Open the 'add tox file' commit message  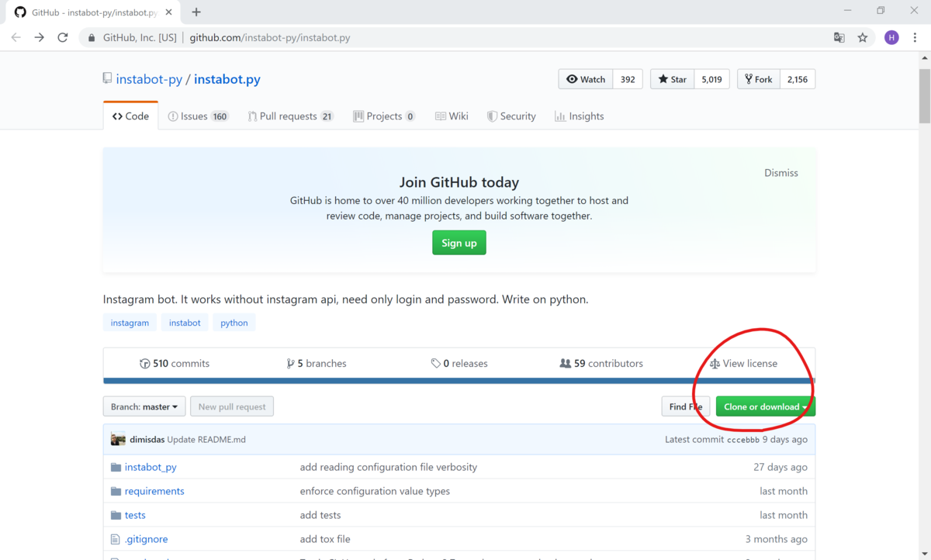pyautogui.click(x=325, y=539)
